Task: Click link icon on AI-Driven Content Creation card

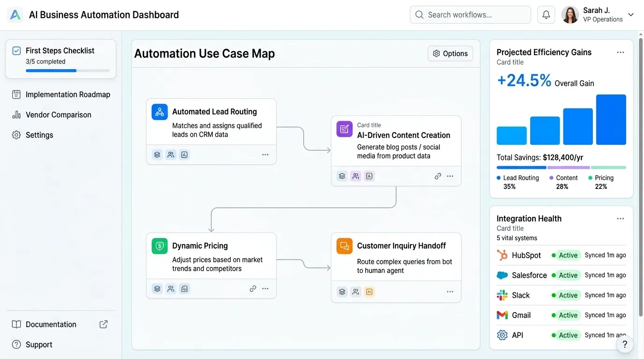Action: click(438, 176)
